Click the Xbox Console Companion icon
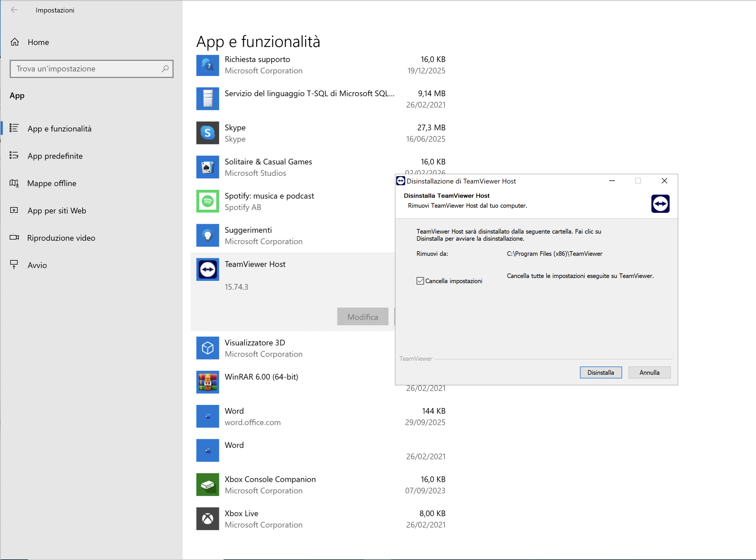This screenshot has height=560, width=756. click(x=208, y=485)
